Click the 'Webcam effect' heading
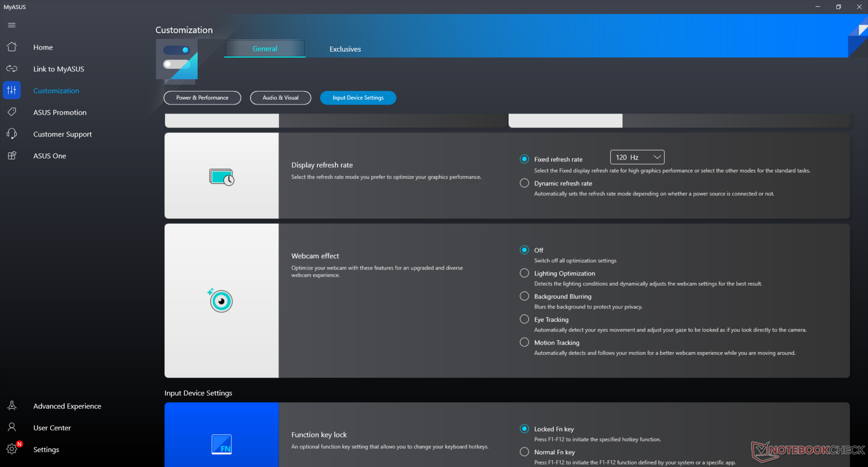 pyautogui.click(x=315, y=256)
